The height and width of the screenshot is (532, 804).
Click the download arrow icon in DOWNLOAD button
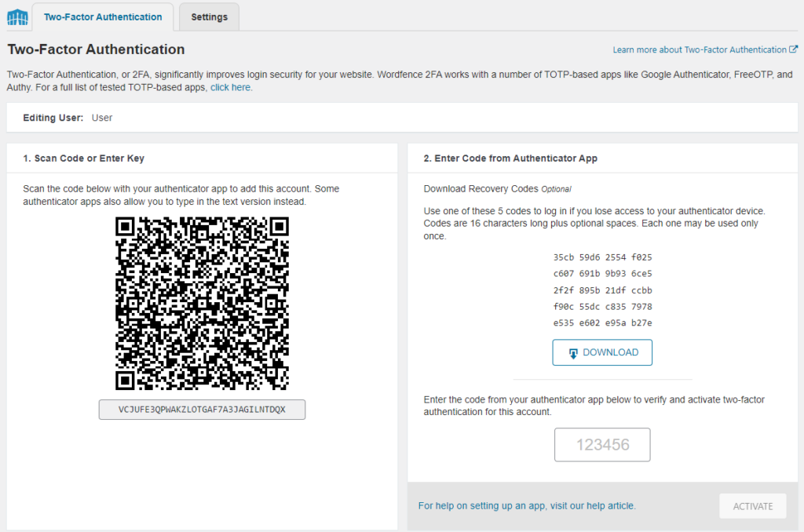(573, 353)
